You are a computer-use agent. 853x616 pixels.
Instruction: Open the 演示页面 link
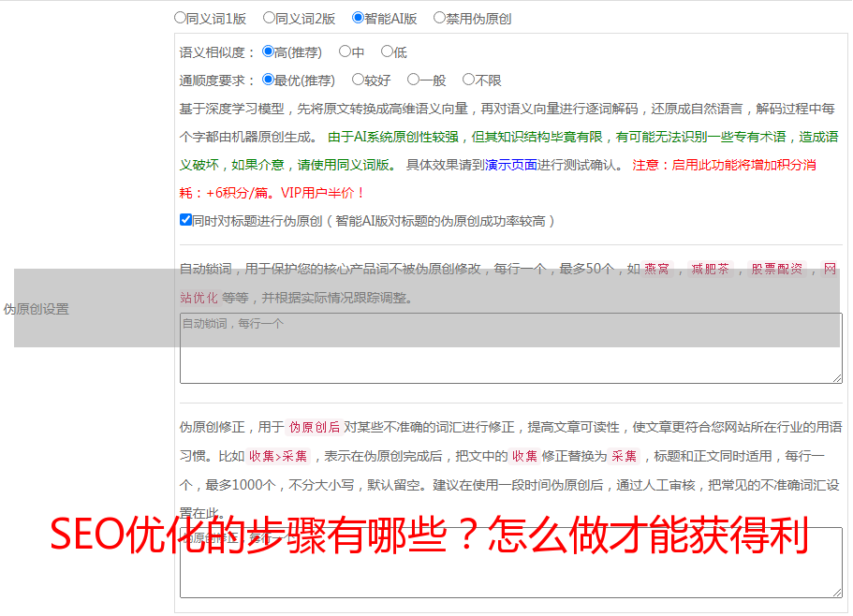pyautogui.click(x=511, y=165)
